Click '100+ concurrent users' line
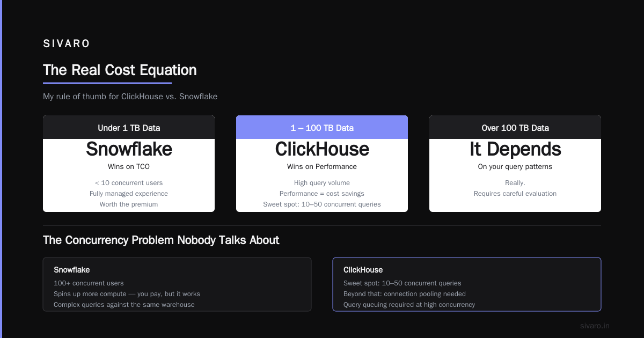Image resolution: width=644 pixels, height=338 pixels. [89, 283]
